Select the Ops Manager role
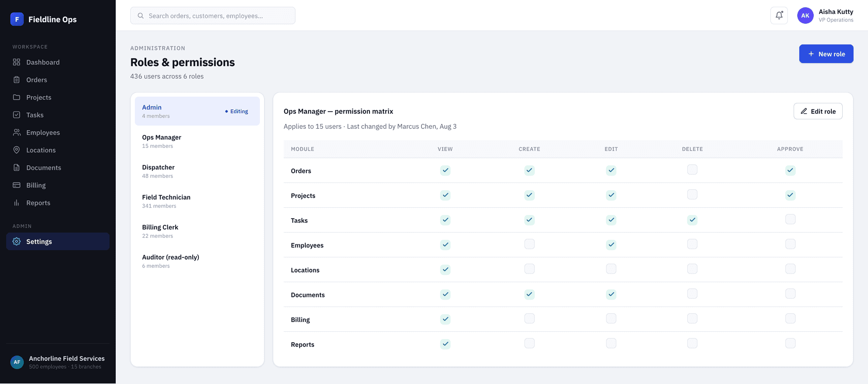The image size is (868, 384). 197,141
